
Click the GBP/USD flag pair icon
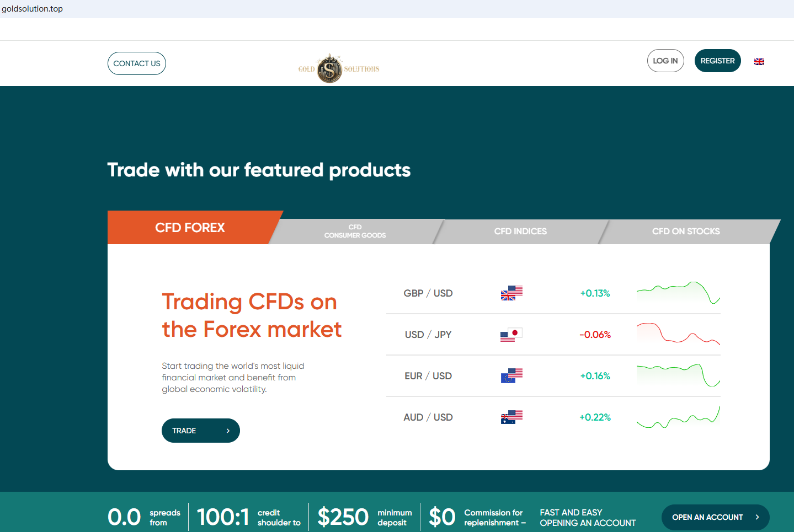[511, 293]
